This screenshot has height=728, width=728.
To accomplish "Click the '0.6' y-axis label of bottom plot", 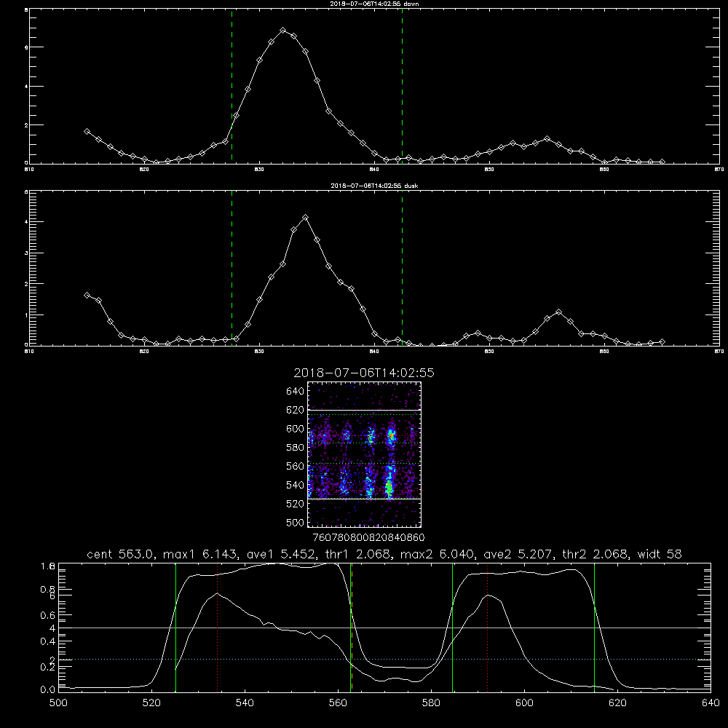I will coord(48,615).
